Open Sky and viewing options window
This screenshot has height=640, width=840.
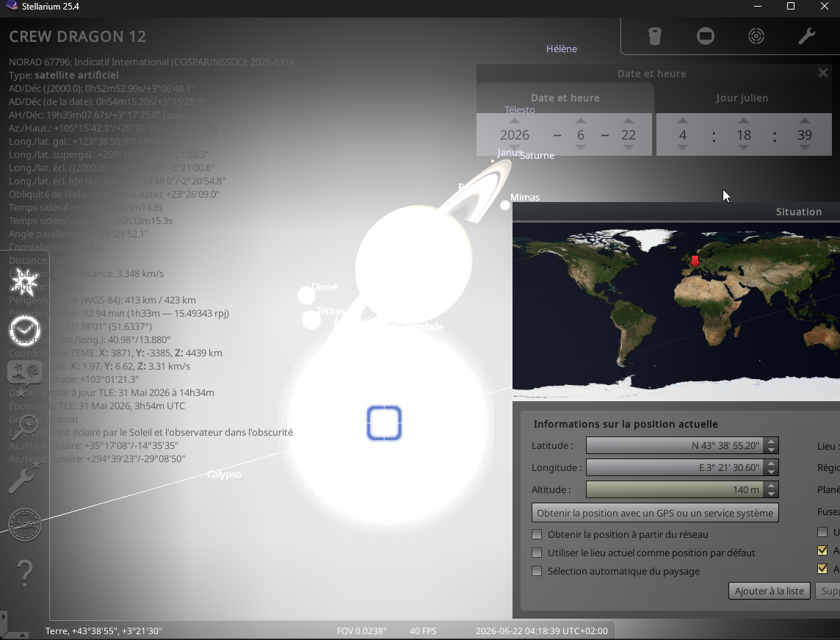[25, 373]
